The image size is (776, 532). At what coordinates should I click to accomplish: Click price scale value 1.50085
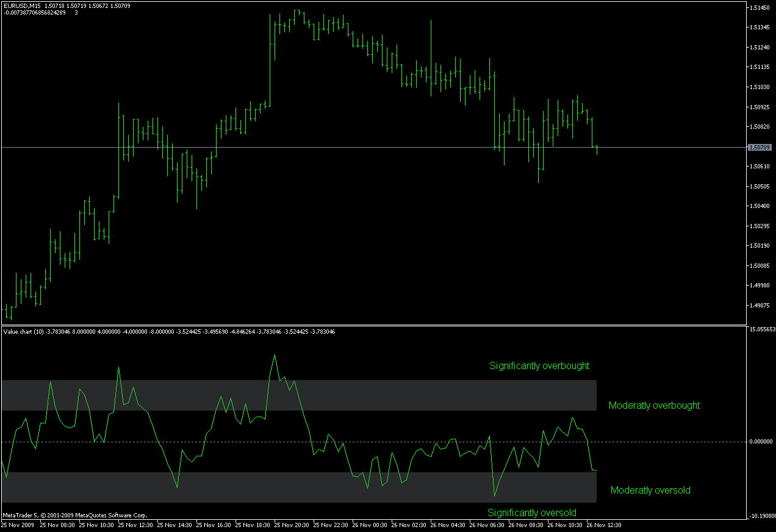(x=760, y=266)
